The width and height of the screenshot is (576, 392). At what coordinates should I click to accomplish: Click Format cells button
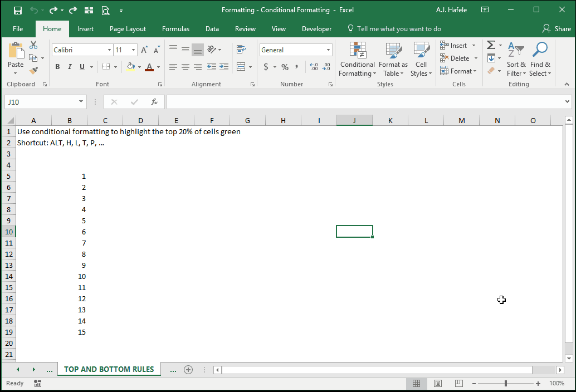tap(458, 71)
